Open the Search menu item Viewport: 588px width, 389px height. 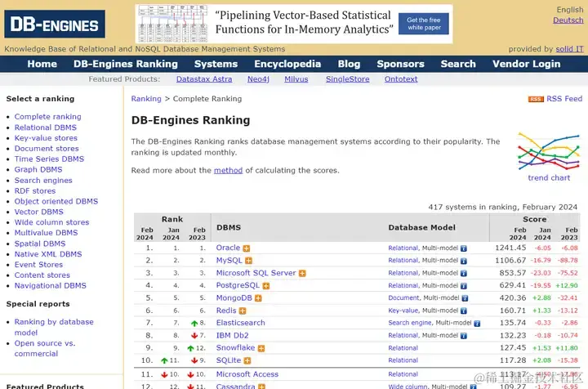click(458, 64)
